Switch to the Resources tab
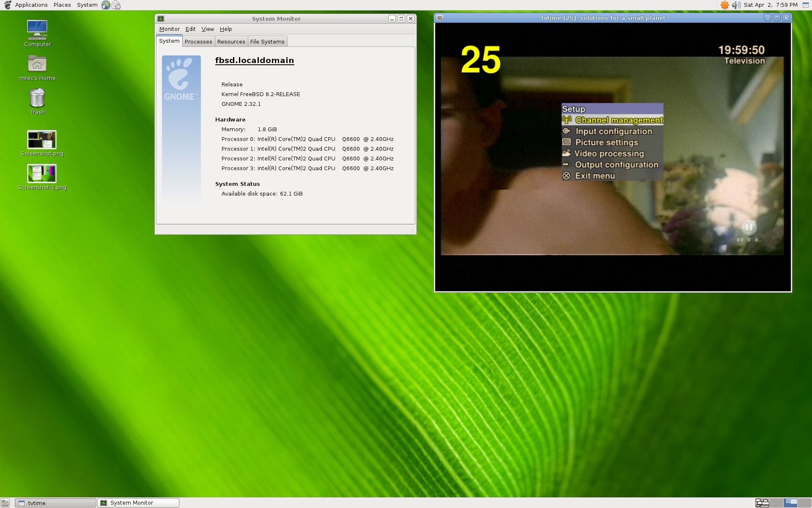 pyautogui.click(x=231, y=41)
